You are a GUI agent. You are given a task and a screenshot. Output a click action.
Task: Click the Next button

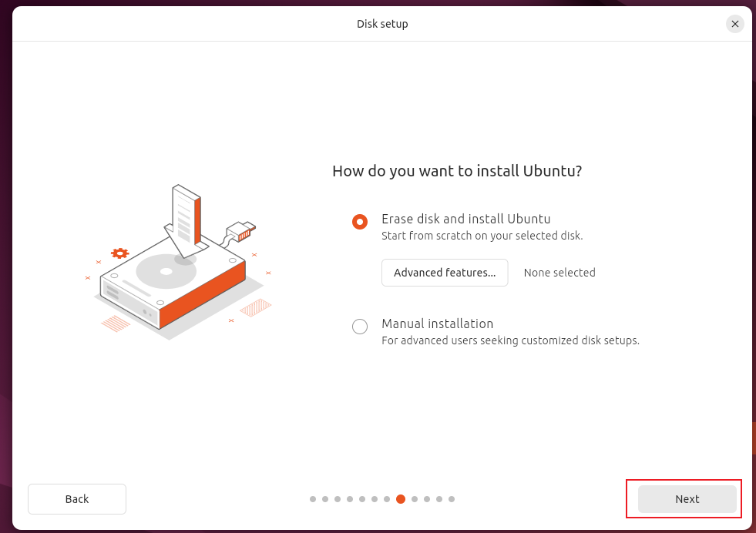click(x=687, y=499)
